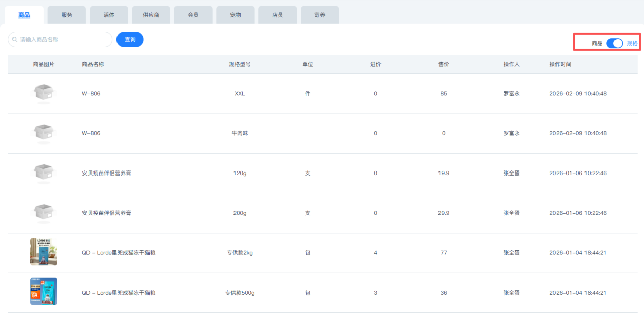Go to the 会员 tab
Image resolution: width=644 pixels, height=316 pixels.
click(x=193, y=15)
